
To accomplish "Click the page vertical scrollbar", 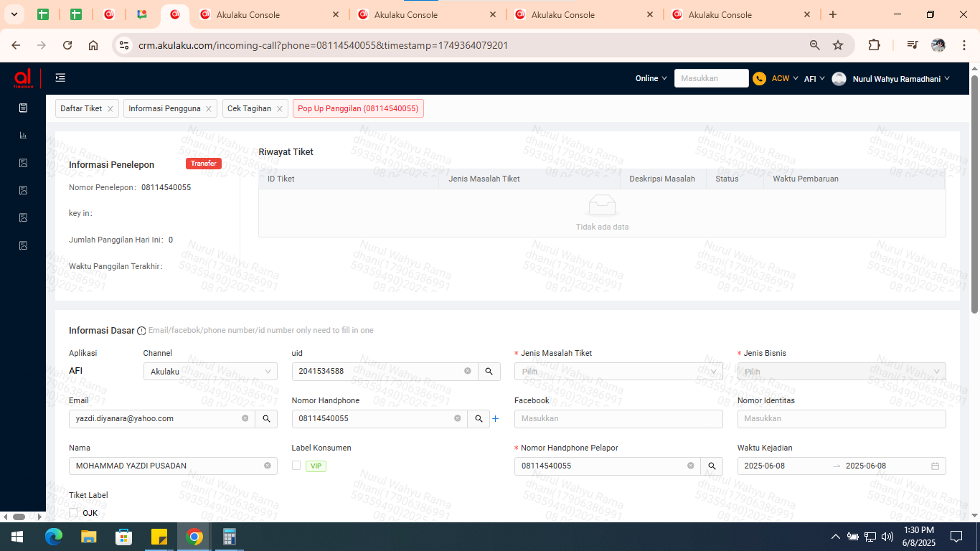I will pyautogui.click(x=975, y=194).
